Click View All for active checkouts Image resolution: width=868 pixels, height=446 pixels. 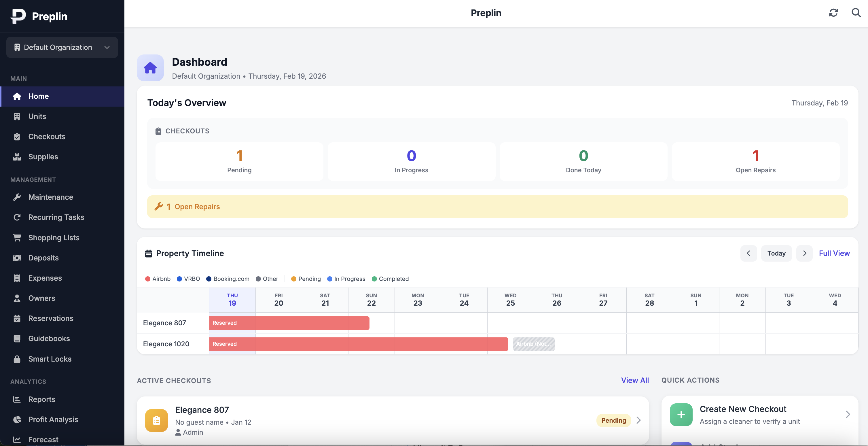pyautogui.click(x=635, y=380)
